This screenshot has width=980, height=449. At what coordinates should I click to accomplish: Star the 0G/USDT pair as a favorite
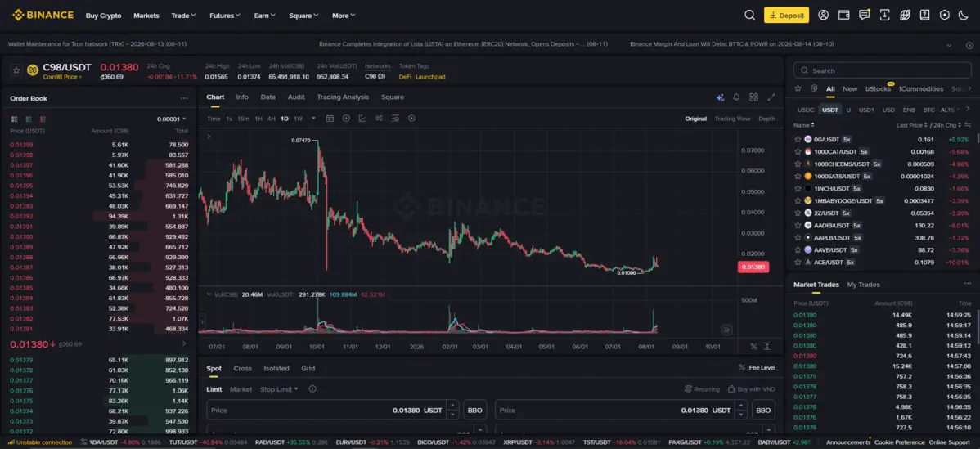[798, 139]
